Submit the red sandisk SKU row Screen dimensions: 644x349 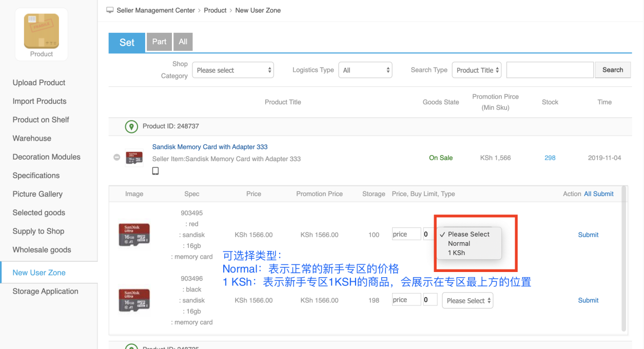coord(588,235)
